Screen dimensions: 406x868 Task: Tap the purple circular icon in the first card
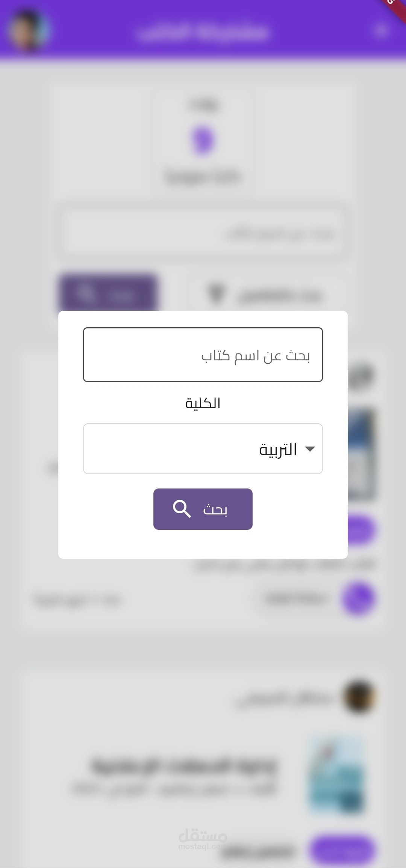click(x=359, y=599)
